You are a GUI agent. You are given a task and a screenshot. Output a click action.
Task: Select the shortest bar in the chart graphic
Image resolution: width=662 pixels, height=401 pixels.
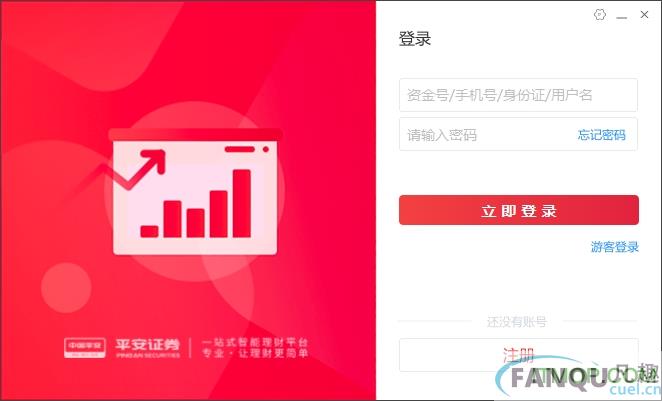click(149, 231)
